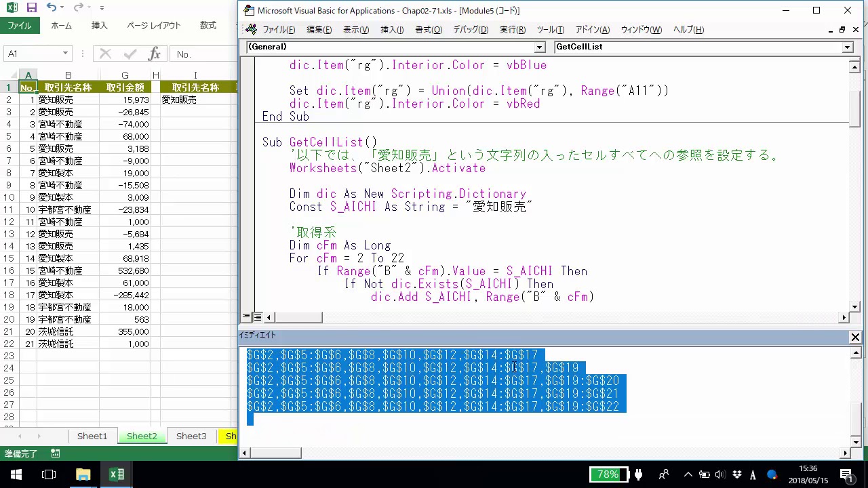Screen dimensions: 868x488
Task: Open the GetCellList procedure dropdown
Action: (x=847, y=47)
